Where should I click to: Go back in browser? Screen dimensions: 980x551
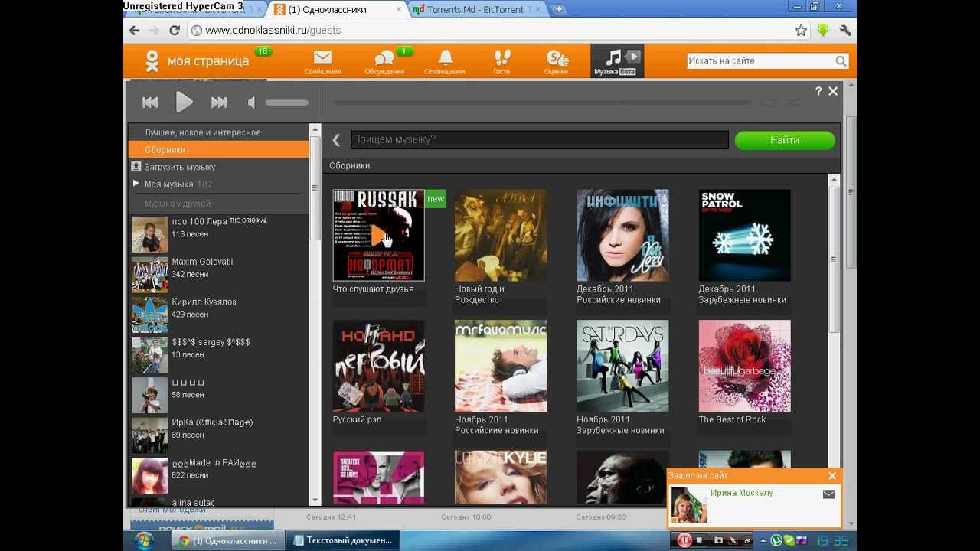click(x=135, y=31)
